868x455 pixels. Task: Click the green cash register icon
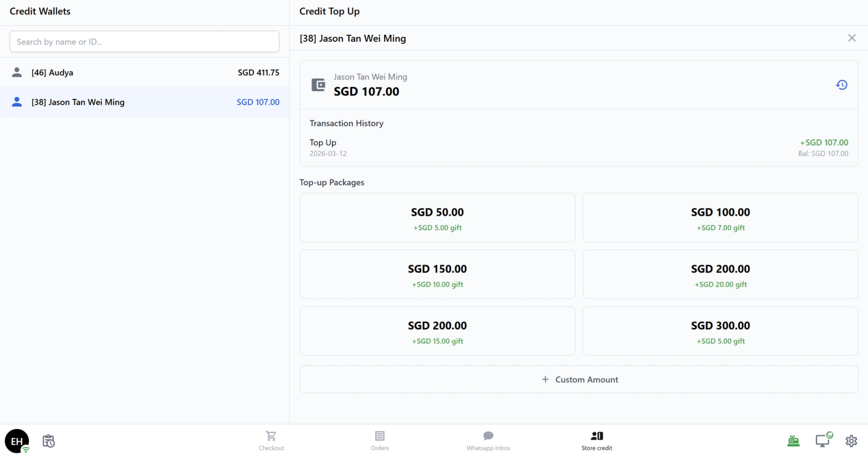click(x=794, y=441)
